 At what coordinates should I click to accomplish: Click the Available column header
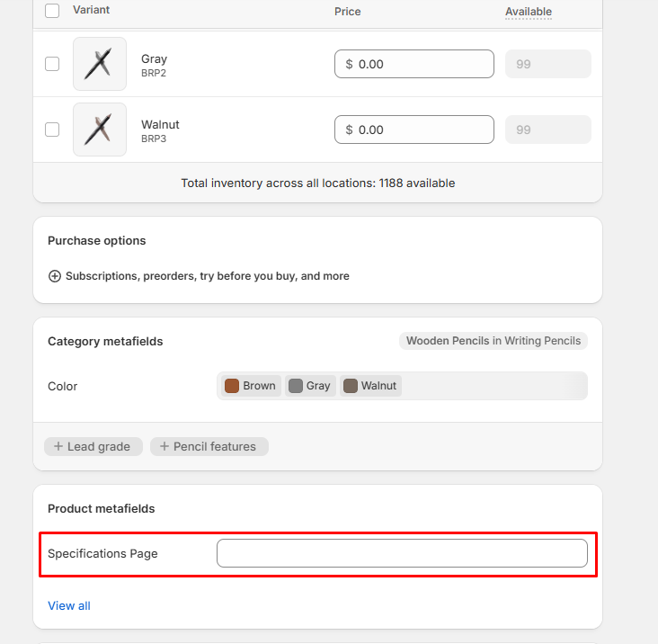528,12
